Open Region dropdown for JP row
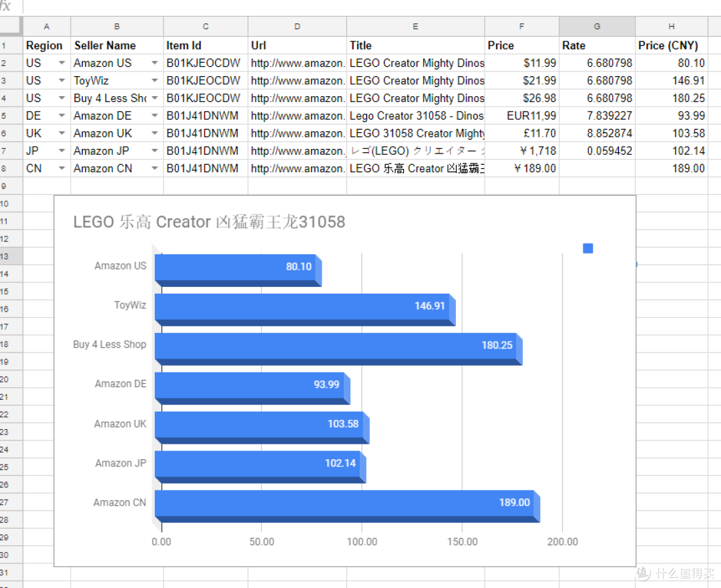The width and height of the screenshot is (721, 588). [x=61, y=151]
